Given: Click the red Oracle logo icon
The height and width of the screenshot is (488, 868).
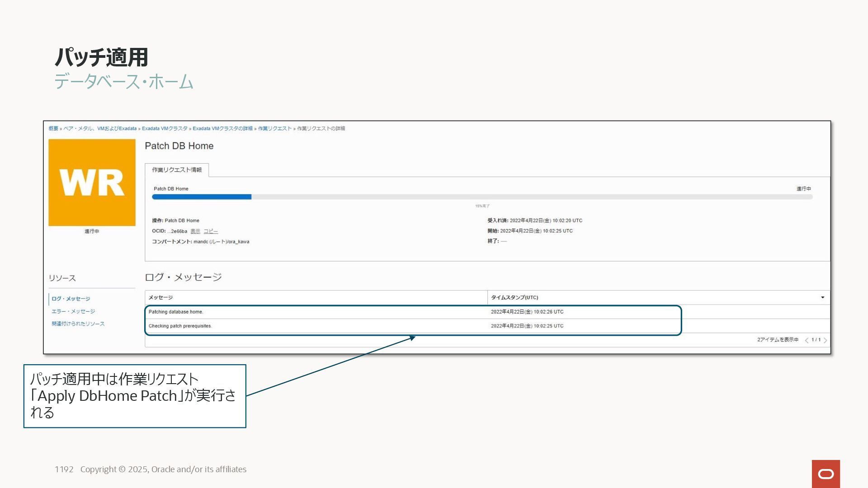Looking at the screenshot, I should click(826, 474).
